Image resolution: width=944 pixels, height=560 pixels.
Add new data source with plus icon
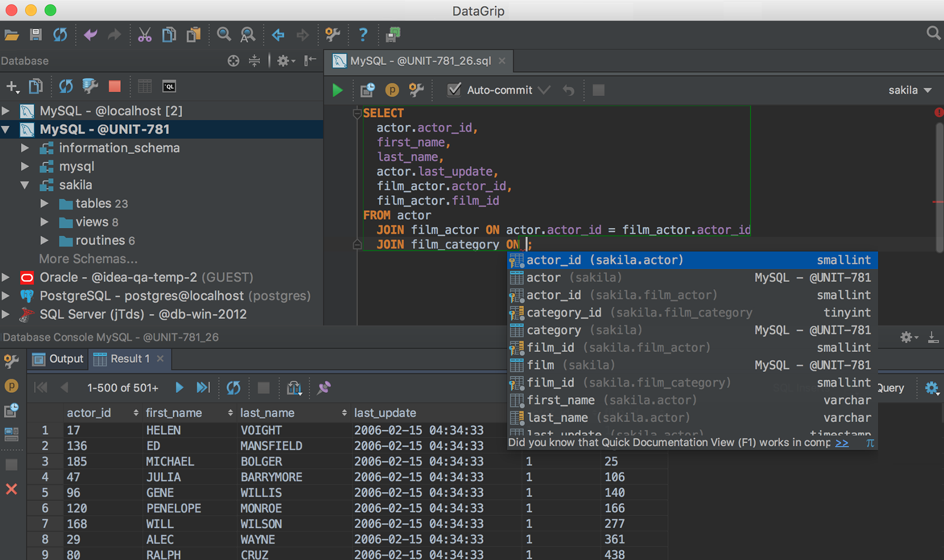pos(12,86)
